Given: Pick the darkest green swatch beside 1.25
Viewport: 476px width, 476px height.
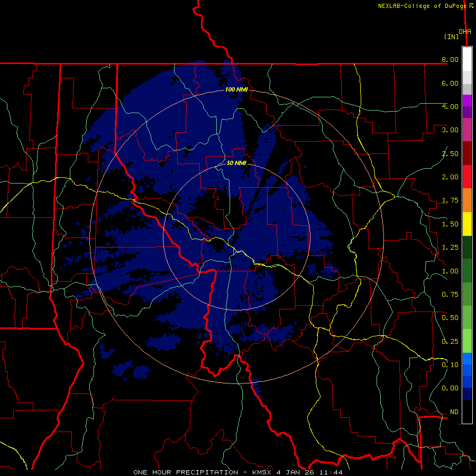Looking at the screenshot, I should click(x=467, y=247).
